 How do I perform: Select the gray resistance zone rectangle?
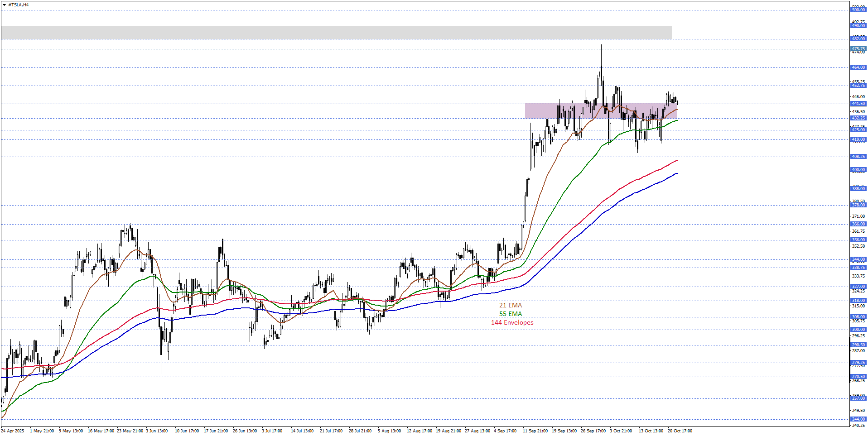pyautogui.click(x=335, y=32)
